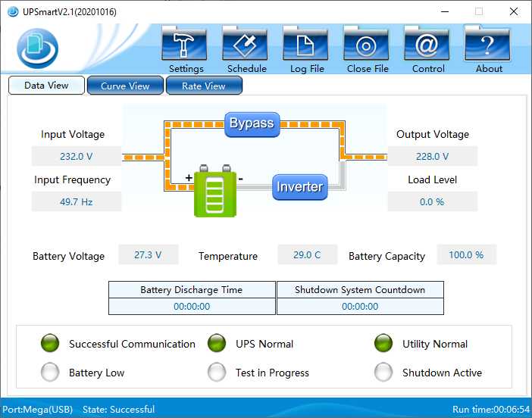Open the About question mark icon
The width and height of the screenshot is (532, 418).
487,44
